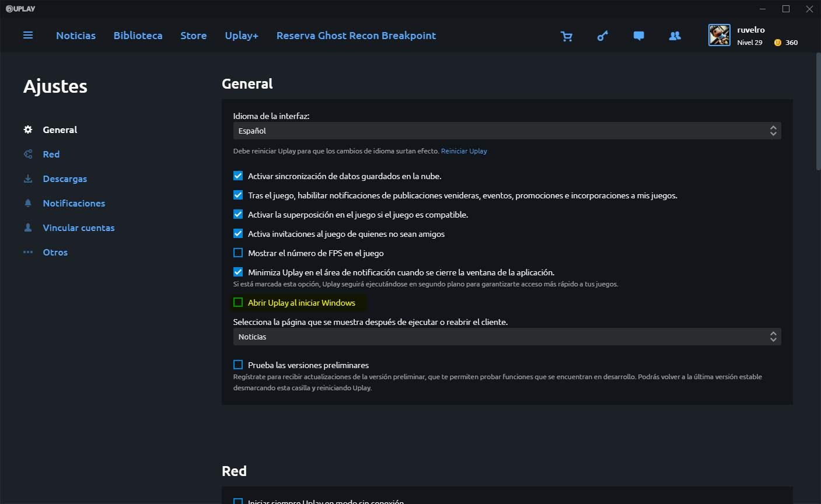Open Reserva Ghost Recon Breakpoint tab
Screen dimensions: 821x504
coord(356,36)
